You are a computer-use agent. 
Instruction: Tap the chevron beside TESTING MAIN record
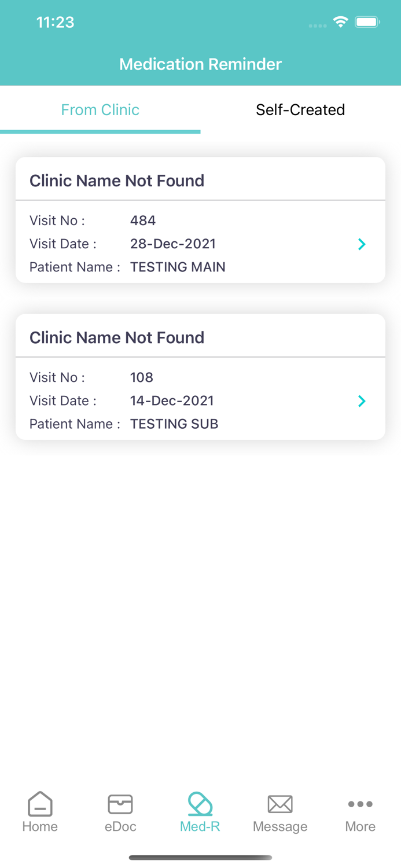point(362,244)
